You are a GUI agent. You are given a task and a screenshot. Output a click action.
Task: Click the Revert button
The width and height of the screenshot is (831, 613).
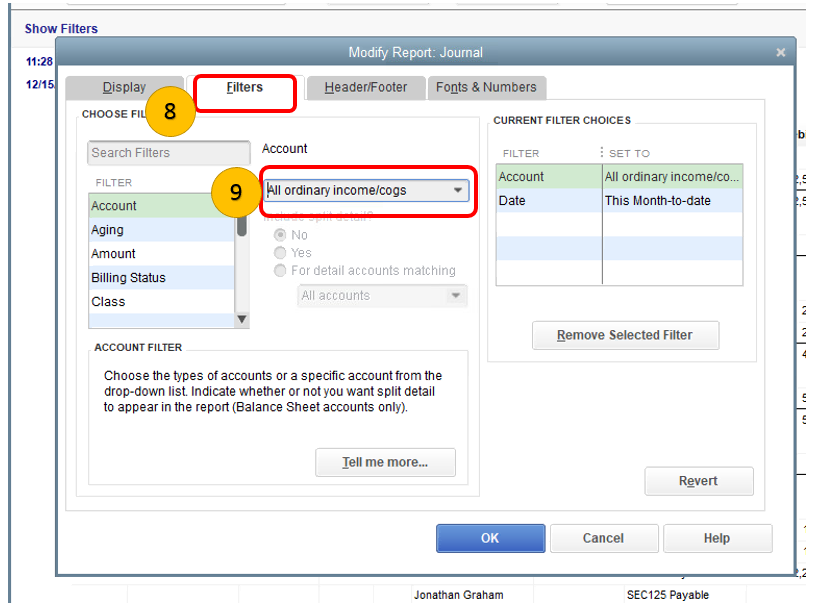tap(698, 481)
